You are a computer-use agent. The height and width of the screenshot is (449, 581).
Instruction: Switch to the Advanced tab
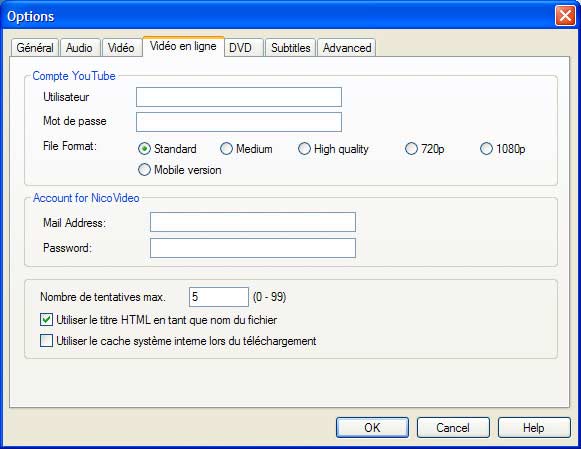(x=347, y=48)
